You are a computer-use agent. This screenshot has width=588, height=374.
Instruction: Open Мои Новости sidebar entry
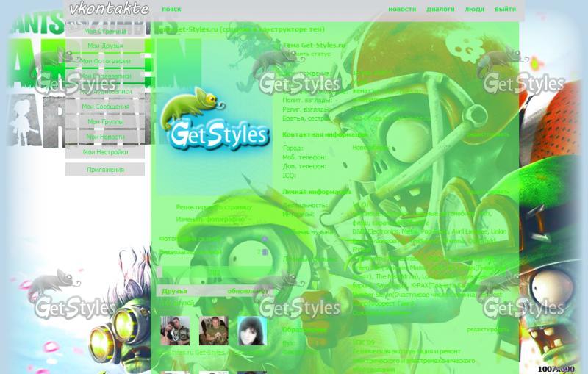(105, 137)
